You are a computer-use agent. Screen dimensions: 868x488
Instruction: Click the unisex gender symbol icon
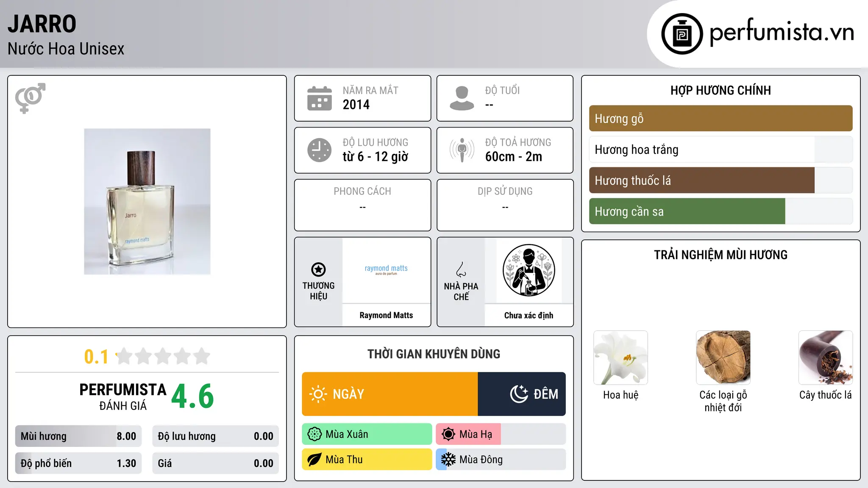pyautogui.click(x=30, y=98)
